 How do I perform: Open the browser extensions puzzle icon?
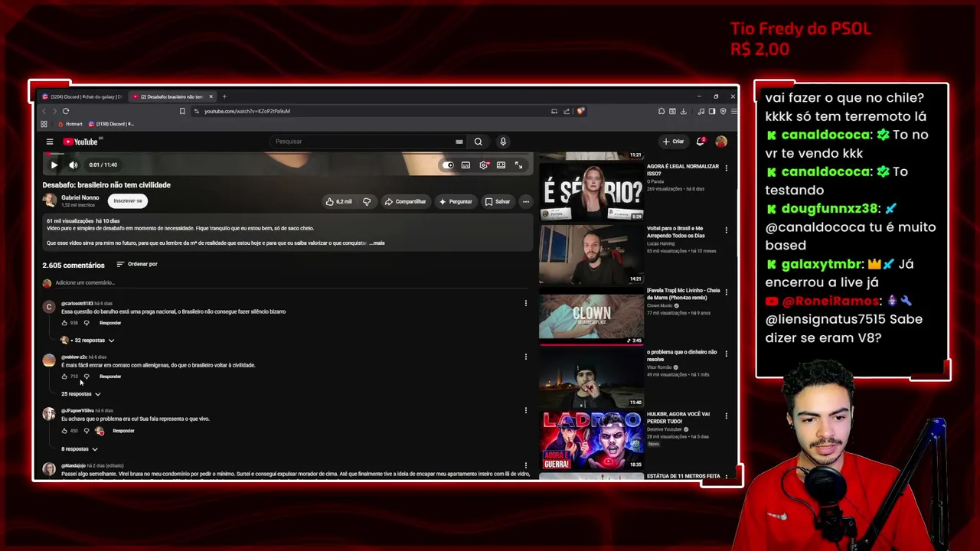tap(661, 111)
